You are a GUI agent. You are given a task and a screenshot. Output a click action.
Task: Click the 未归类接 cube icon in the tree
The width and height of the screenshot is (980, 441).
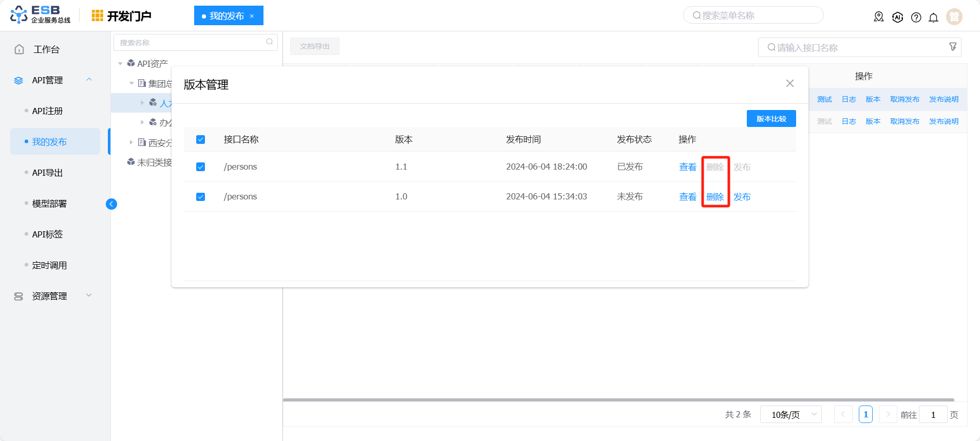coord(131,162)
